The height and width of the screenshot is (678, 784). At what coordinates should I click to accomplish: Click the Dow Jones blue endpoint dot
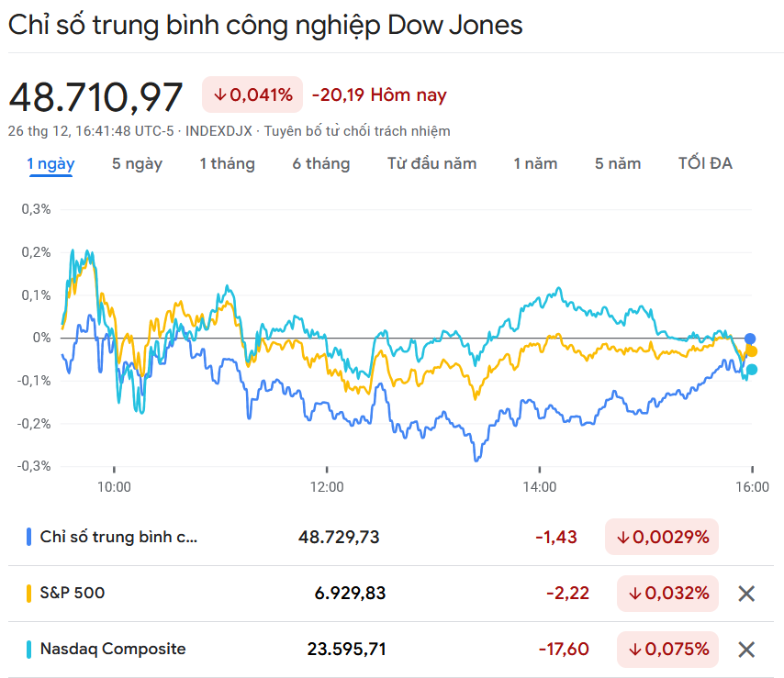[x=750, y=339]
